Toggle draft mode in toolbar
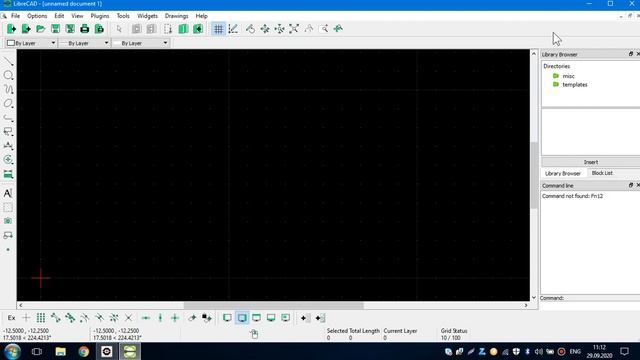 tap(233, 29)
